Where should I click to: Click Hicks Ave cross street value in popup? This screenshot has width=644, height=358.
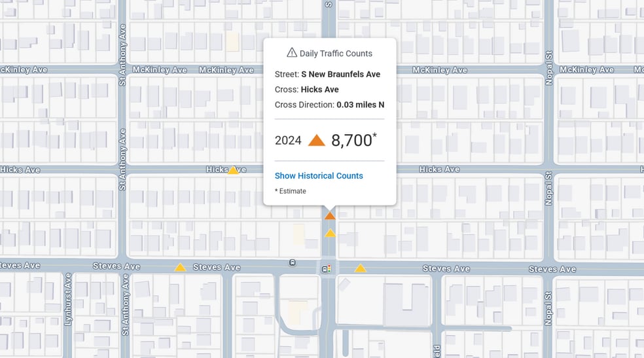click(x=319, y=90)
